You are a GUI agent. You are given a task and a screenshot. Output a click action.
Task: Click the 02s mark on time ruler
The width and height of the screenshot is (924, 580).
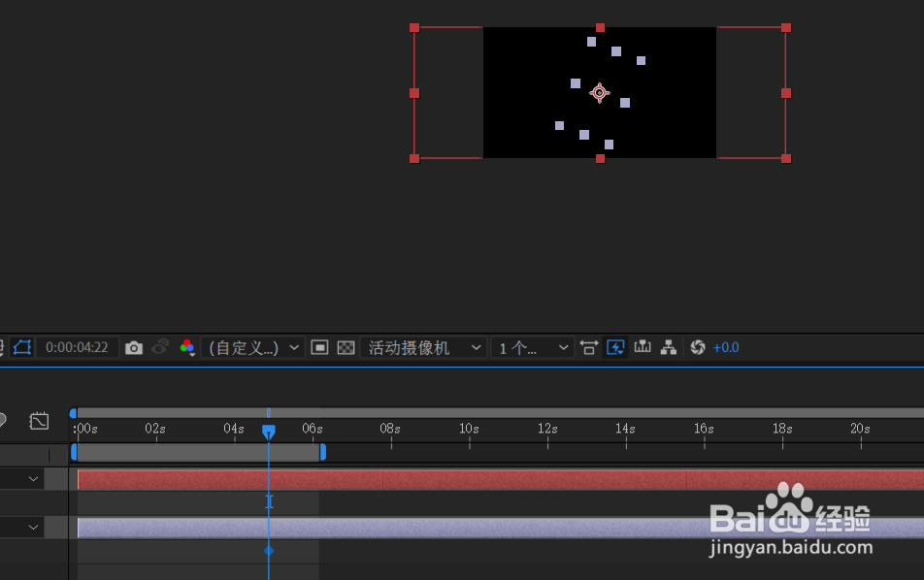coord(155,429)
